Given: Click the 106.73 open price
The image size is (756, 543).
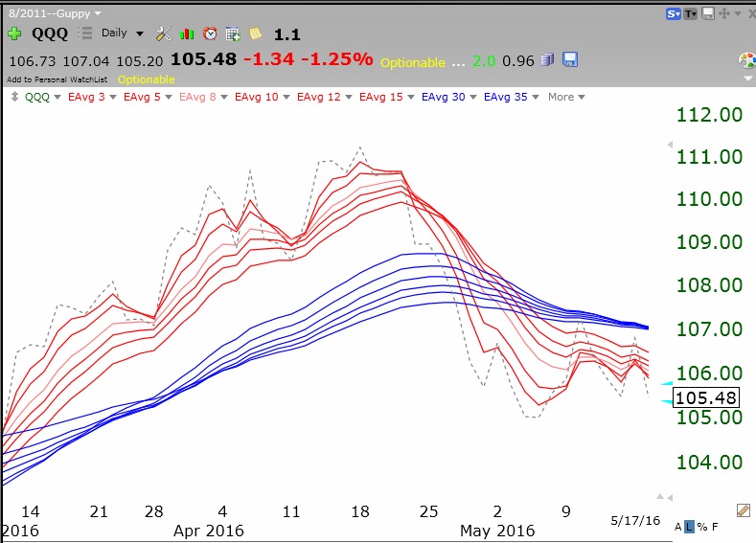Looking at the screenshot, I should coord(33,61).
